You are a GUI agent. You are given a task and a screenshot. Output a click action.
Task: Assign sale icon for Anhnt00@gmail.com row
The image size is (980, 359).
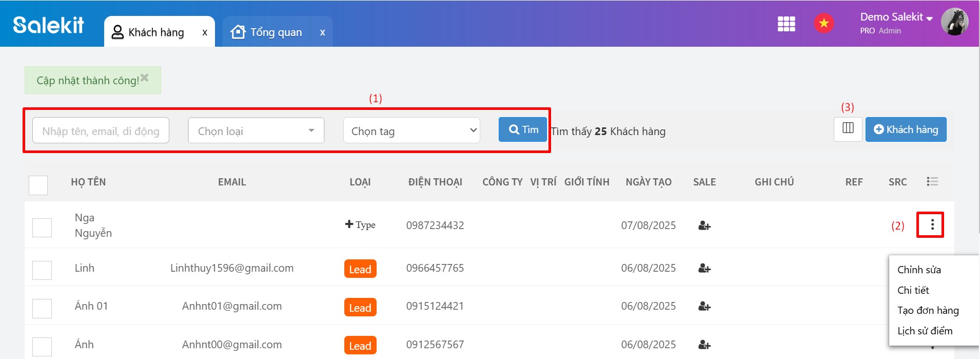click(x=704, y=345)
